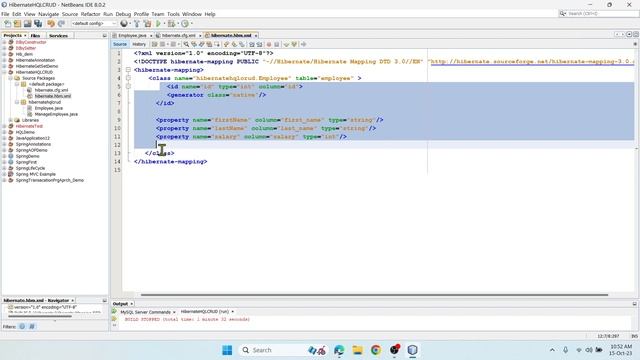Select ManageEmployee.java in the project tree
640x360 pixels.
(x=56, y=114)
